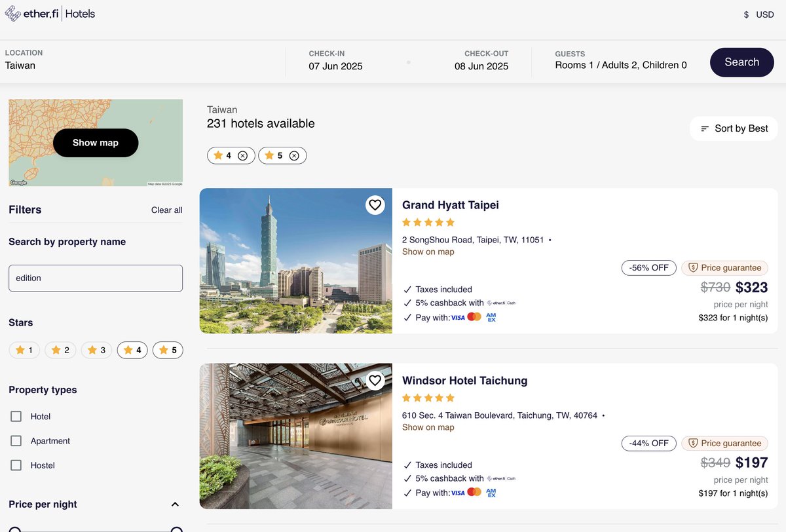Show Grand Hyatt Taipei on map
Viewport: 786px width, 532px height.
coord(428,252)
